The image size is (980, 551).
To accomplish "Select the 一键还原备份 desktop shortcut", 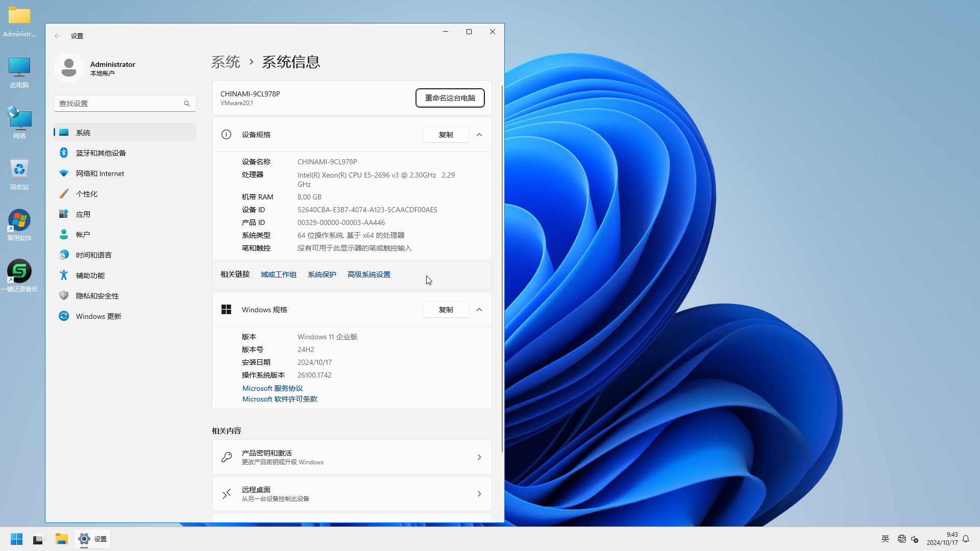I will click(19, 276).
